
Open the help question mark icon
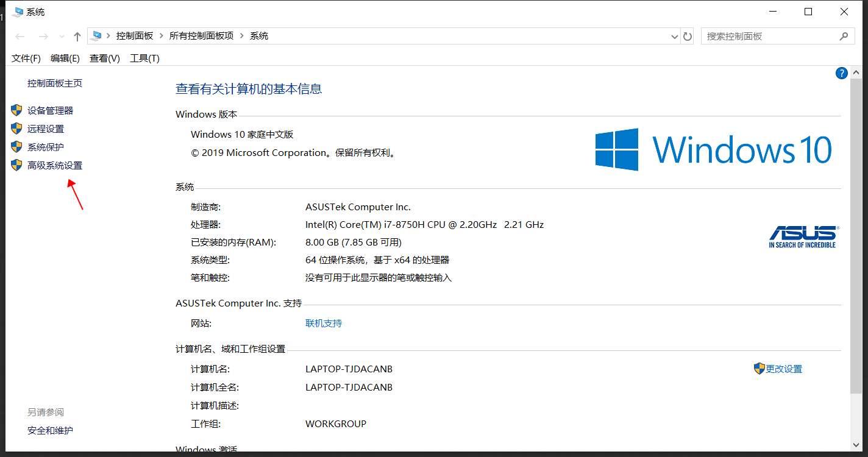842,73
